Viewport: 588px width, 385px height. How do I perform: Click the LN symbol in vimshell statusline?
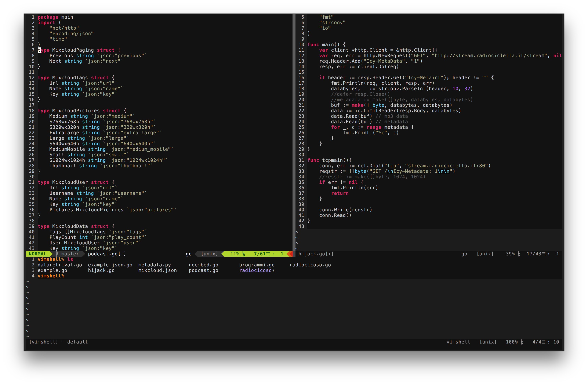pyautogui.click(x=522, y=342)
